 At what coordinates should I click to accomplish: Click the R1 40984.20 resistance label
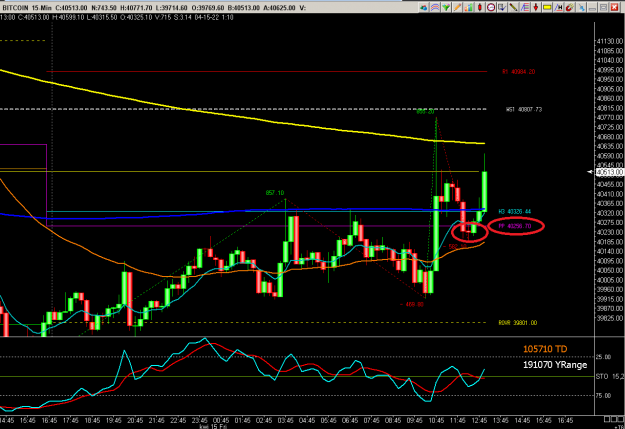point(519,72)
